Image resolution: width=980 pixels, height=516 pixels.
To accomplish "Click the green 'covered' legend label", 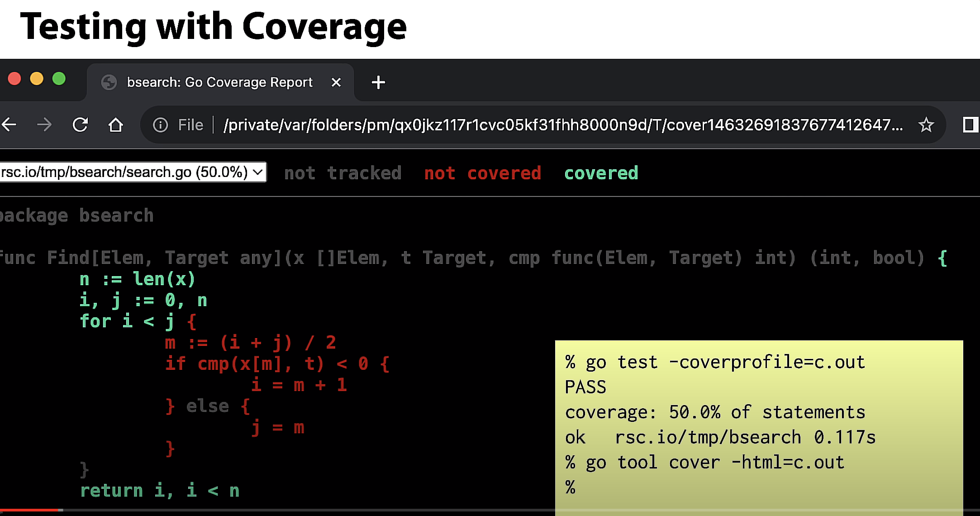I will coord(601,173).
